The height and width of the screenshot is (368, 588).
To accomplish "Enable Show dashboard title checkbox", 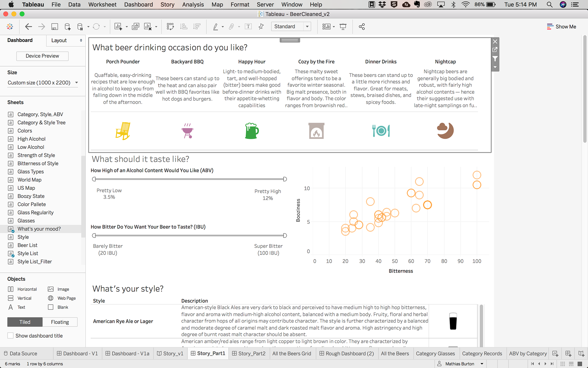I will pos(10,335).
